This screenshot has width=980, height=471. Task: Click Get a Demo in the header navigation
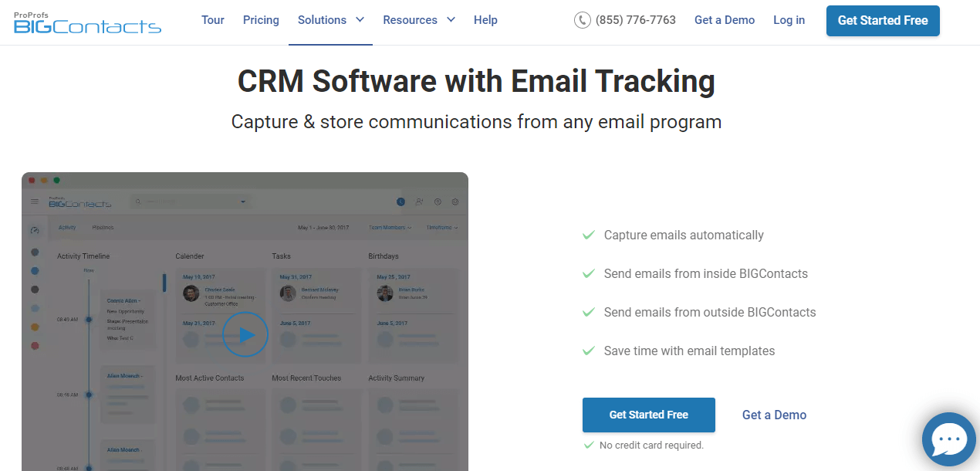(x=725, y=20)
